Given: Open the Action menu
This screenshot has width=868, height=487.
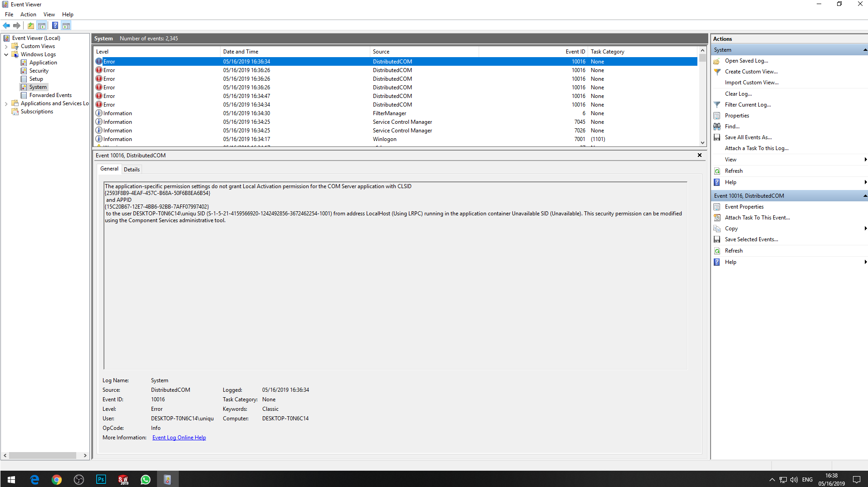Looking at the screenshot, I should coord(28,15).
